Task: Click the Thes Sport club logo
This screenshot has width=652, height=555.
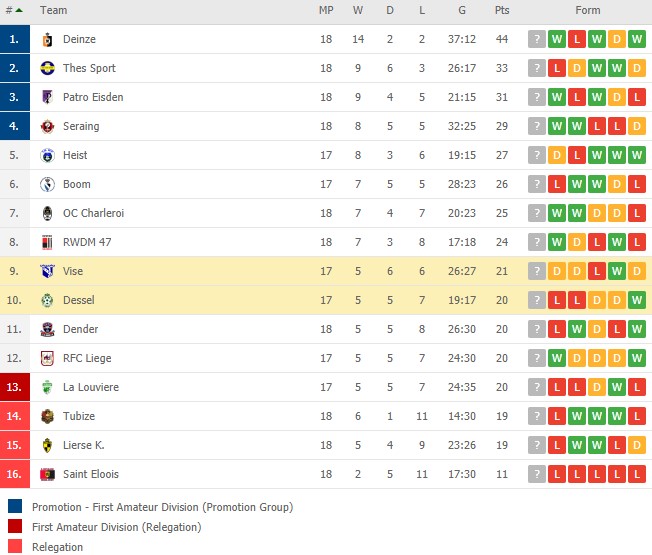Action: 47,68
